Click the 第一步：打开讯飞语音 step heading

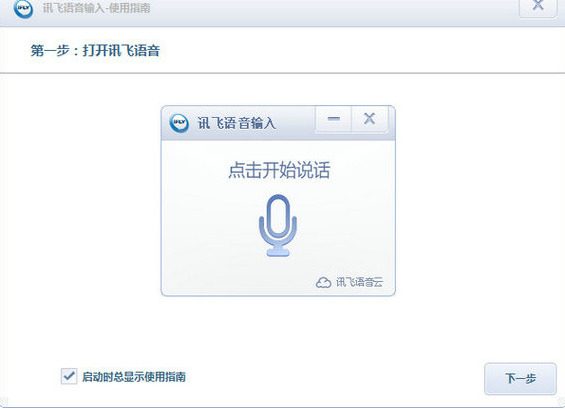95,50
